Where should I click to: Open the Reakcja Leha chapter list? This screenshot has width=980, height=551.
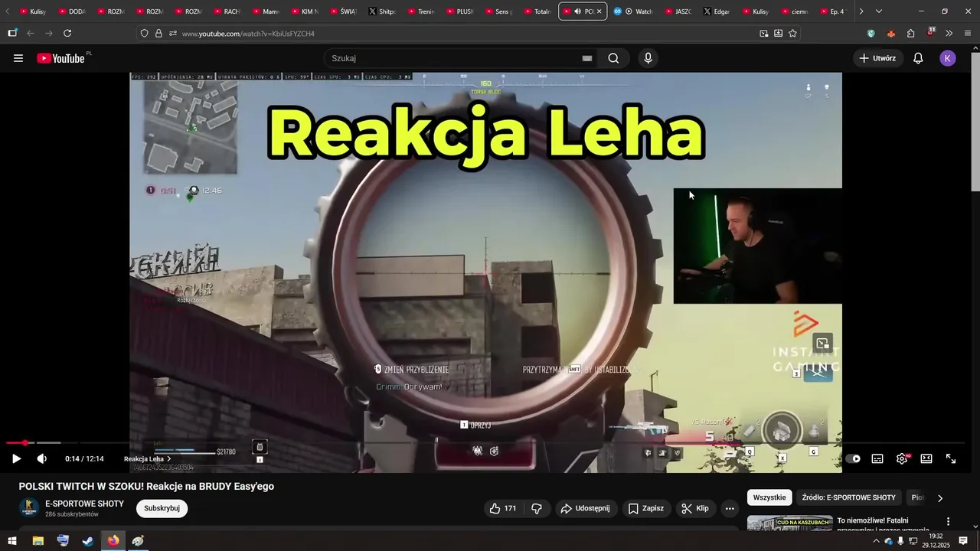[148, 459]
